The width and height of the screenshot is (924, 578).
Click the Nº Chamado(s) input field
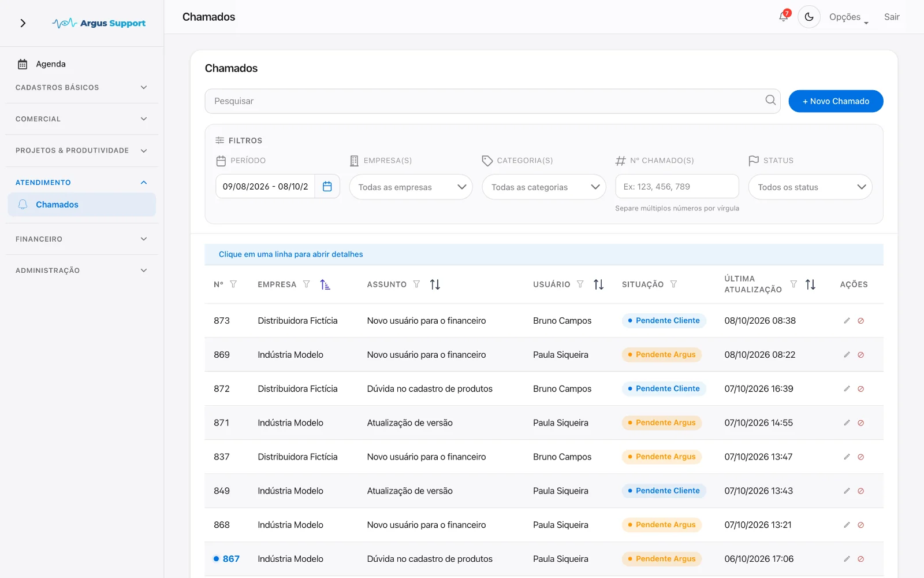677,186
